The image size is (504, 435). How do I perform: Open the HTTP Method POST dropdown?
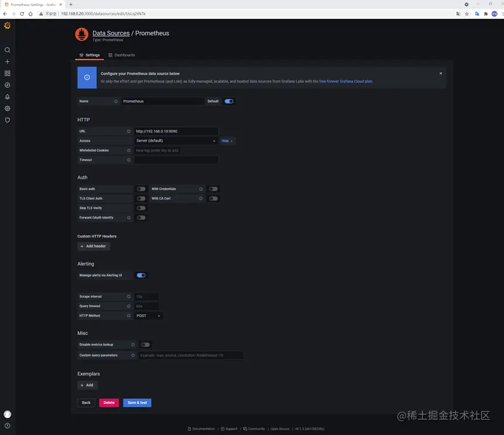(148, 316)
